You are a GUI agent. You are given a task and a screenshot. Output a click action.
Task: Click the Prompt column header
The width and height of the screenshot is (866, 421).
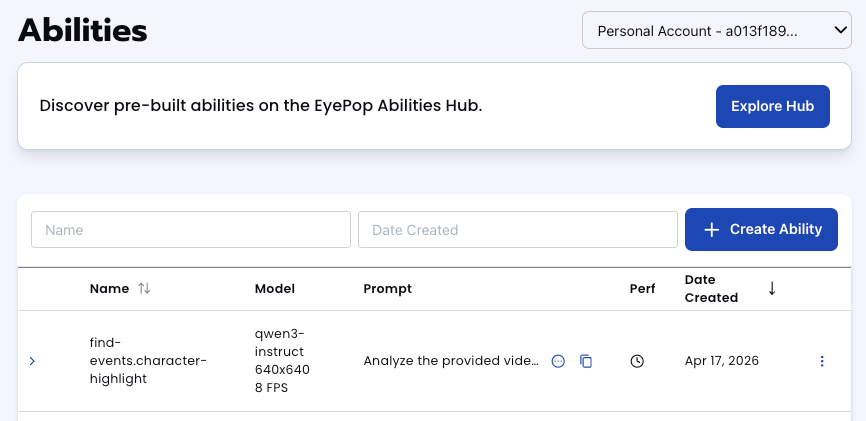(x=387, y=289)
